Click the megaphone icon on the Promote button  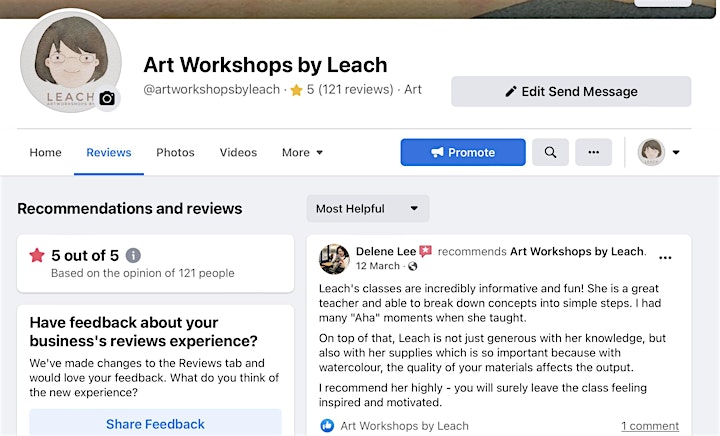(x=437, y=152)
